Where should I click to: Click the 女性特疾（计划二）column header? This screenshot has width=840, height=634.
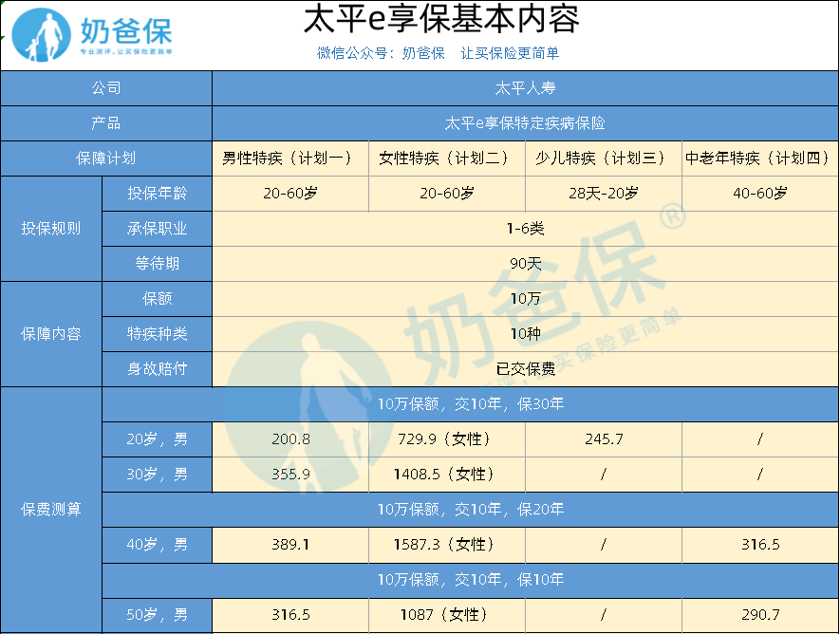pos(447,158)
